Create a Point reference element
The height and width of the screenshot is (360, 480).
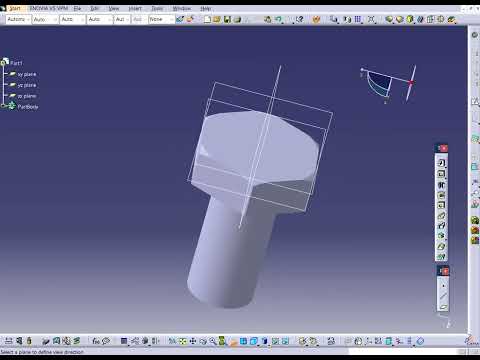(443, 286)
